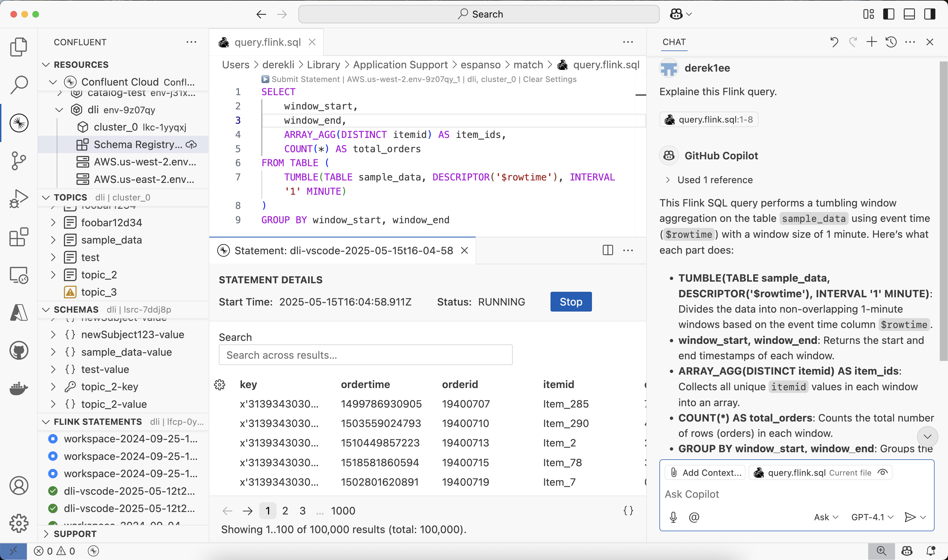Open the Source Control view icon
948x560 pixels.
point(18,161)
